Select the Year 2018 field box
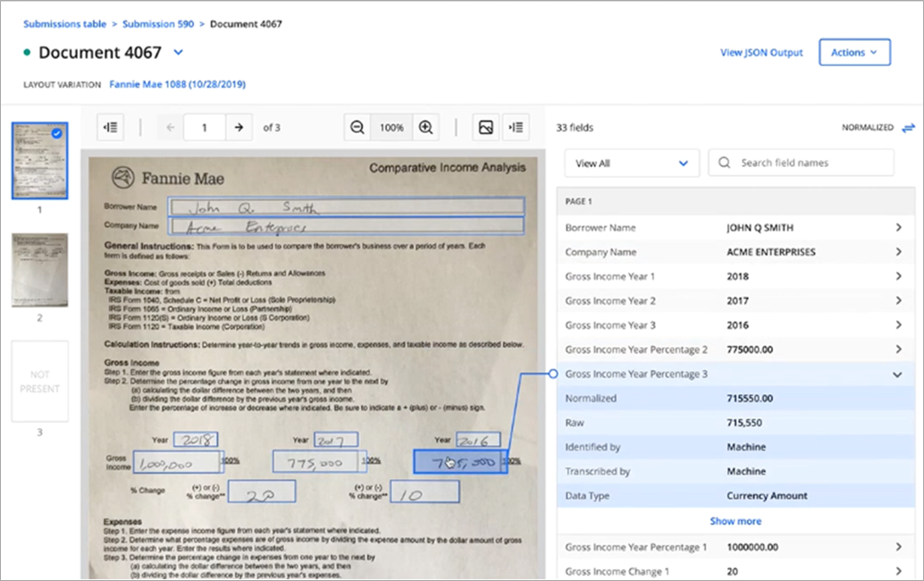This screenshot has width=924, height=581. point(196,440)
